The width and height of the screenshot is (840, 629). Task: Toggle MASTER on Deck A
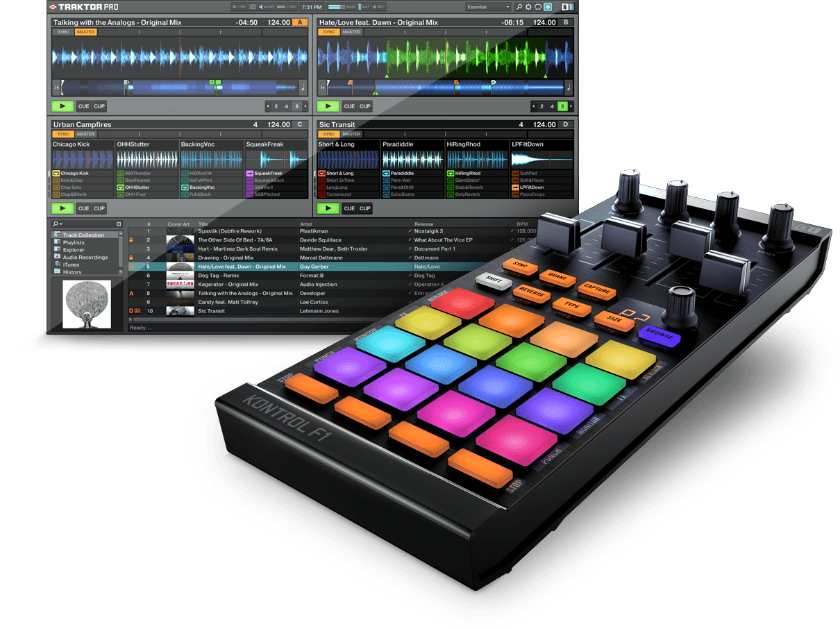86,32
